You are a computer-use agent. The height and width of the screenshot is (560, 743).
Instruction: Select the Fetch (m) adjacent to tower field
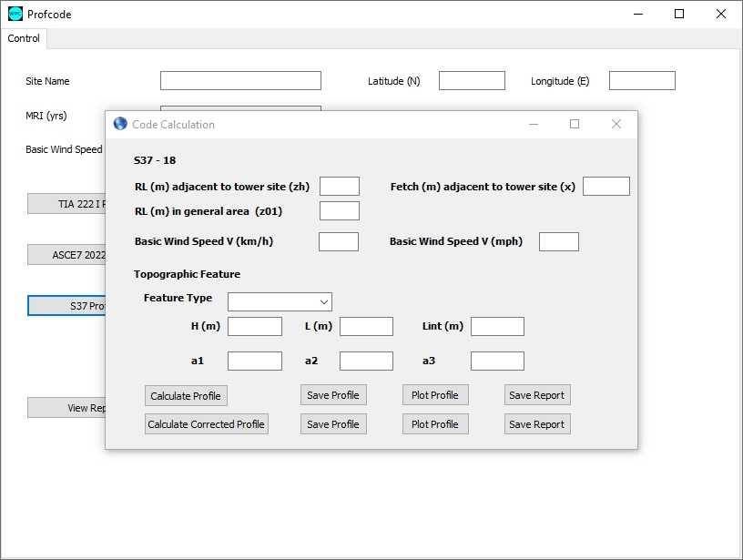[606, 187]
